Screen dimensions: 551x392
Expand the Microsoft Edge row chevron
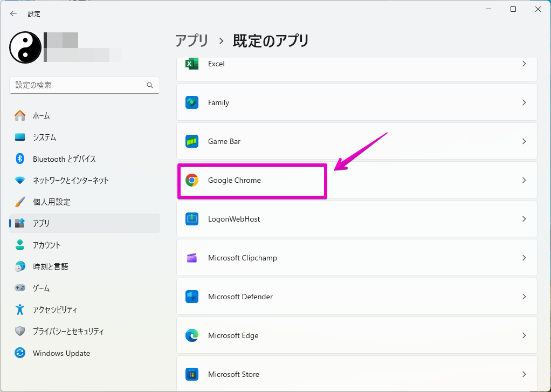524,335
